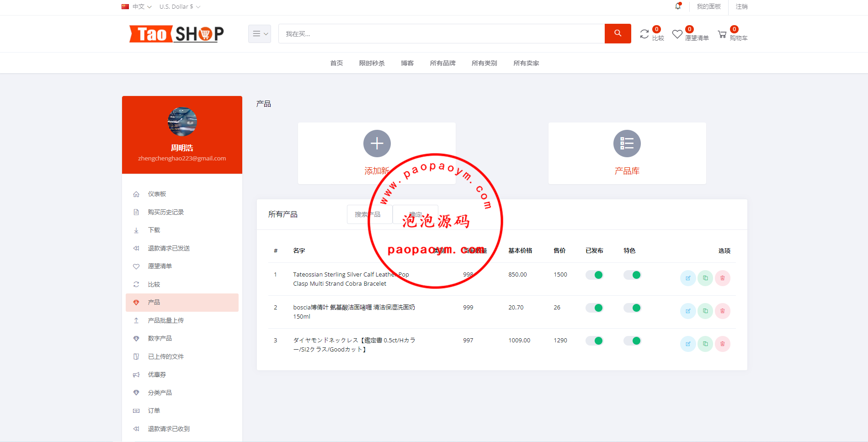Go to 限时秒杀 flash sale menu
The height and width of the screenshot is (442, 868).
point(372,63)
